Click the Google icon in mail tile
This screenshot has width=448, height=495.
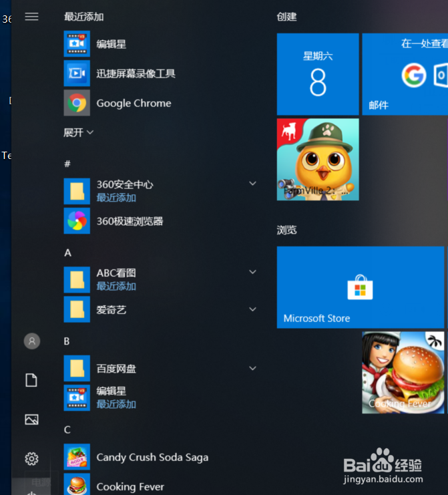413,75
